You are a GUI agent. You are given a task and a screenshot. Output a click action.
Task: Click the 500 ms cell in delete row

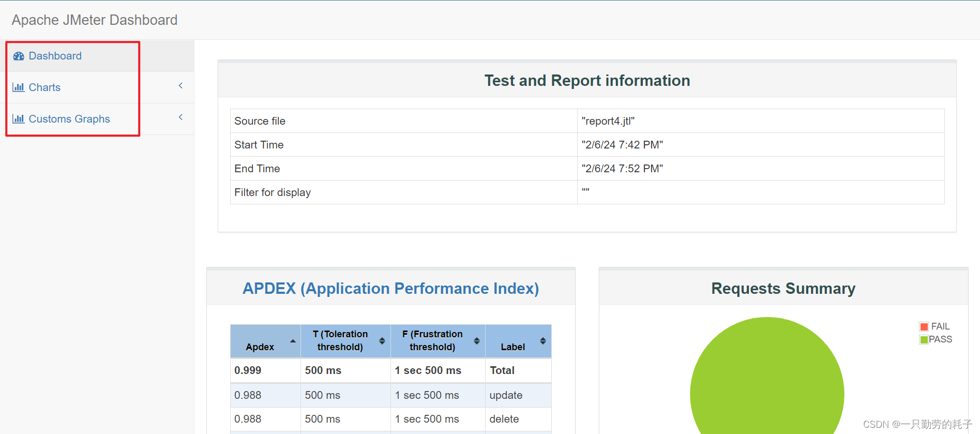(322, 419)
